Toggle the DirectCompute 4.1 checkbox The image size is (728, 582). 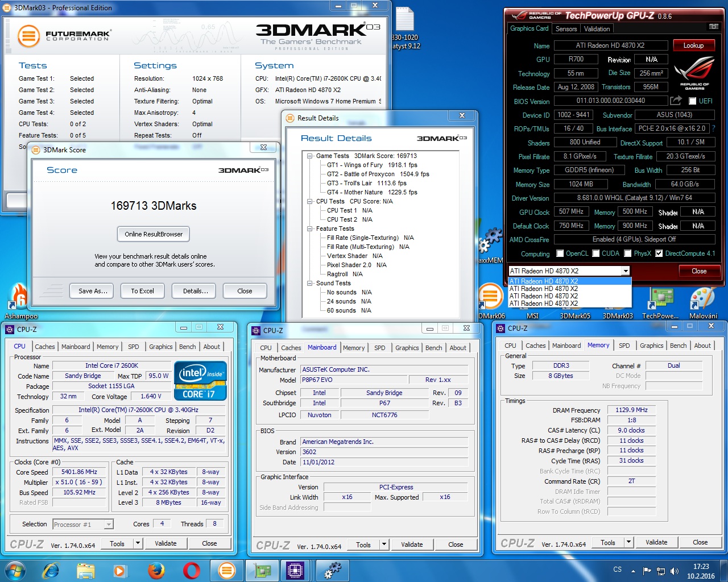[659, 253]
